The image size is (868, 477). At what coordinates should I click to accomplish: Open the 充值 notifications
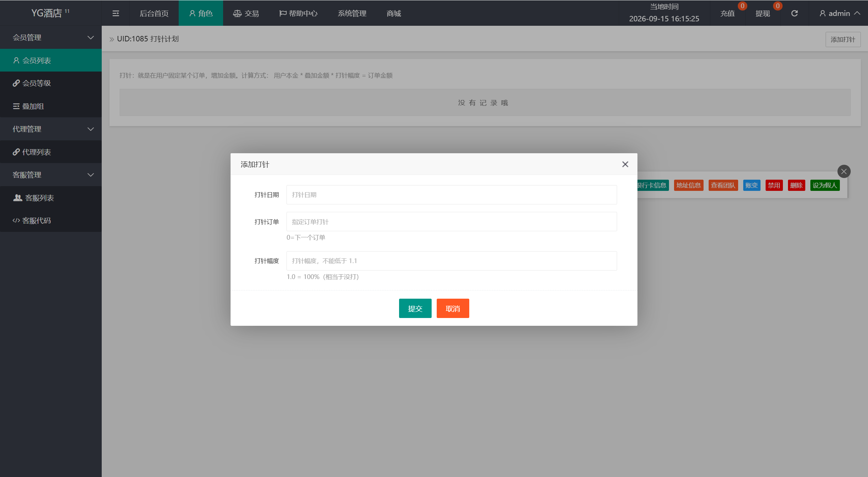[x=728, y=13]
